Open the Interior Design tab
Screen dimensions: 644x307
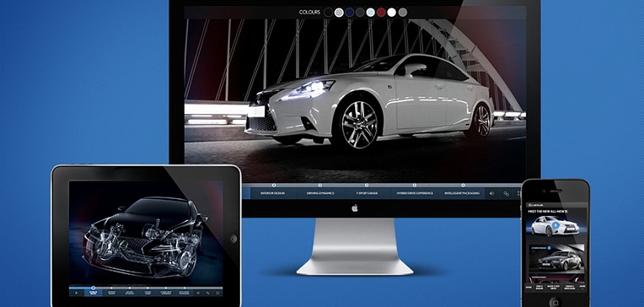273,193
